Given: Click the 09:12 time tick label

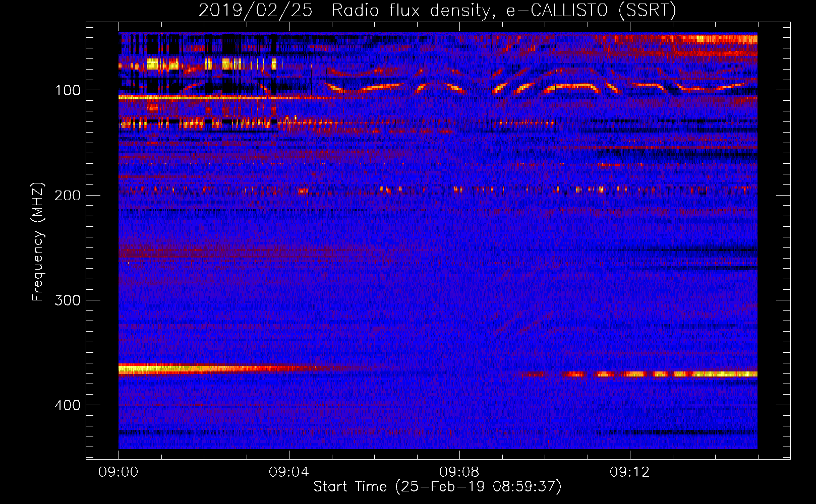Looking at the screenshot, I should (630, 472).
